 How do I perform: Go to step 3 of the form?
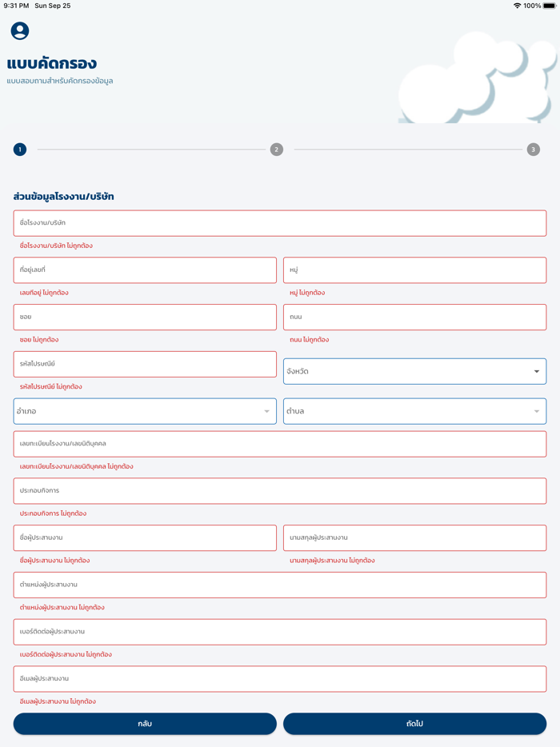[534, 149]
